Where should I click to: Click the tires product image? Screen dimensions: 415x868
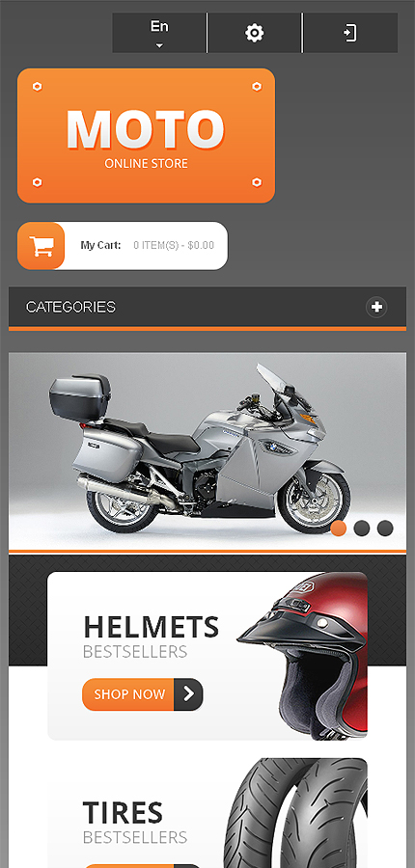pos(296,813)
